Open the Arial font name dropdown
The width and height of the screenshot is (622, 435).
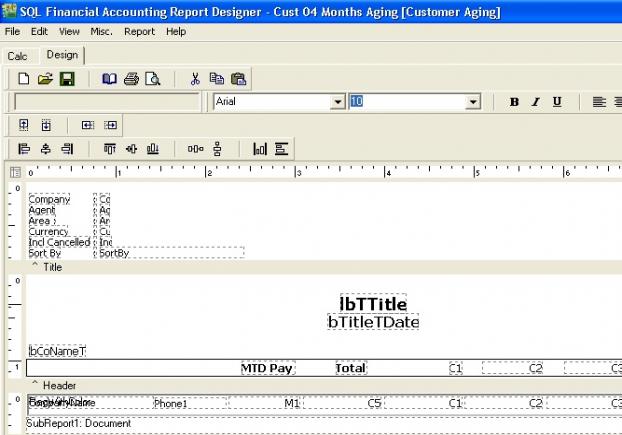(337, 102)
